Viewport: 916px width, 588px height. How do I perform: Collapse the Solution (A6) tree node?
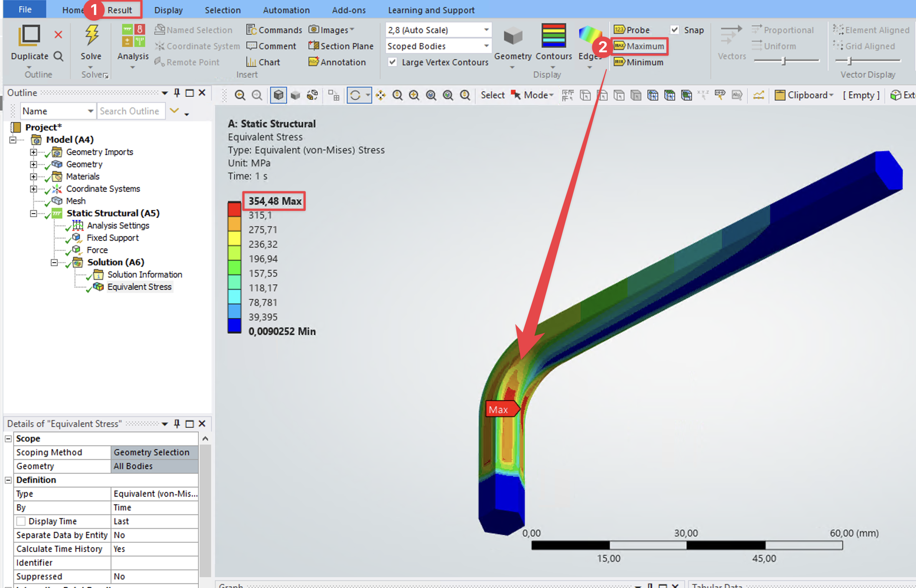(54, 263)
